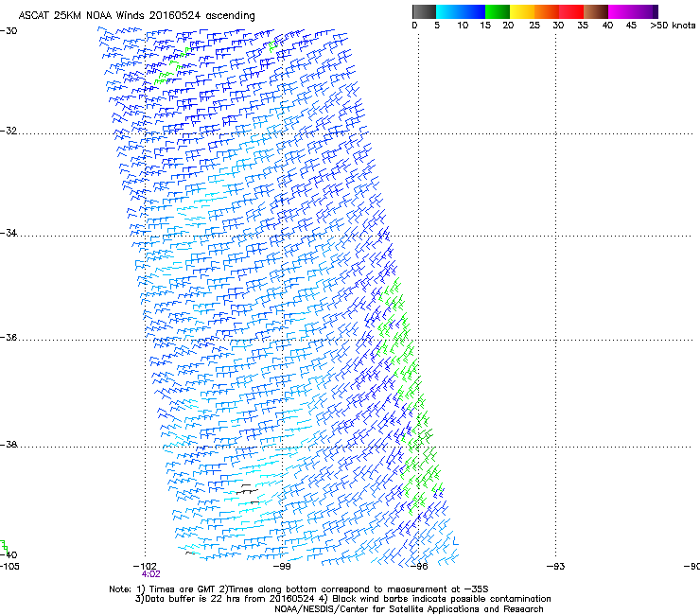The height and width of the screenshot is (615, 700).
Task: Click the '-38' latitude axis label
Action: click(x=9, y=445)
